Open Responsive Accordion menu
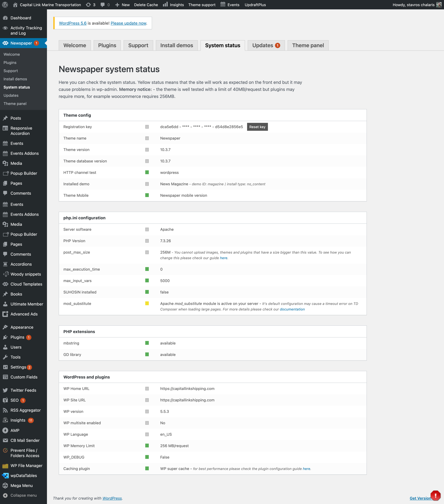Viewport: 444px width, 504px height. (x=23, y=131)
